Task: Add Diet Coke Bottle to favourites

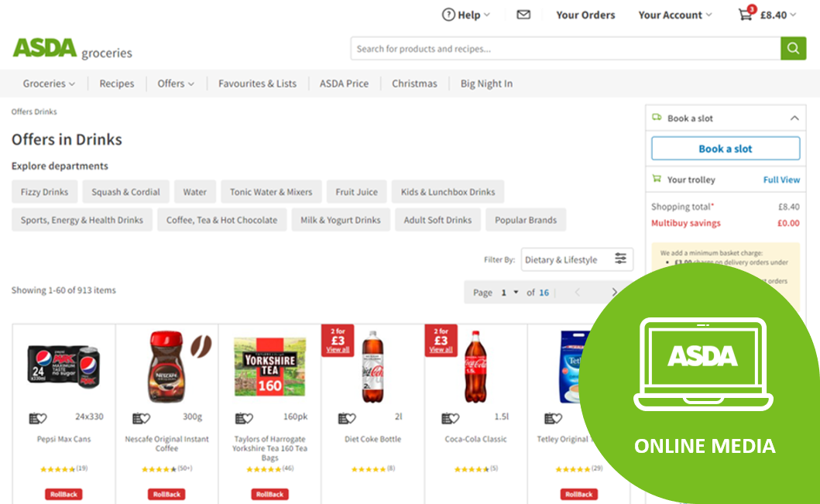Action: (347, 418)
